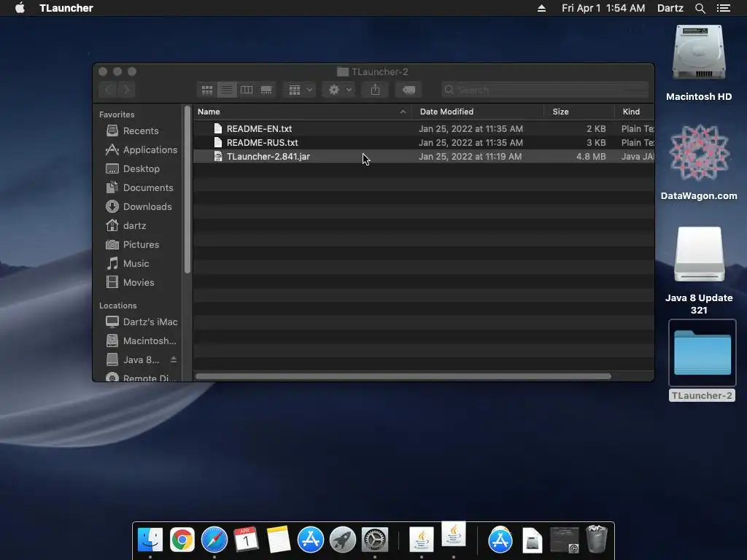Viewport: 747px width, 560px height.
Task: Open Notes from the Dock
Action: (x=278, y=540)
